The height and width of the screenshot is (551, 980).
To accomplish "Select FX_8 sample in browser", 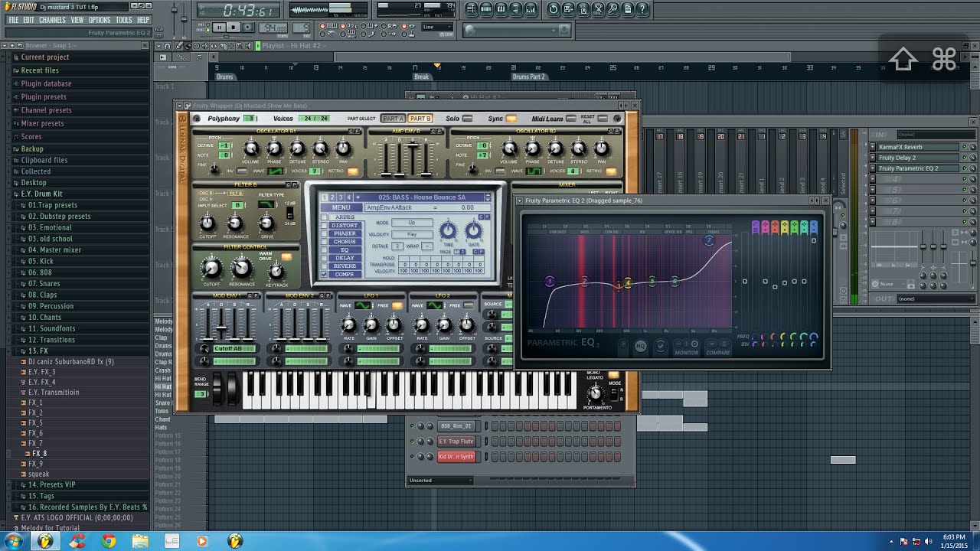I will (x=39, y=454).
